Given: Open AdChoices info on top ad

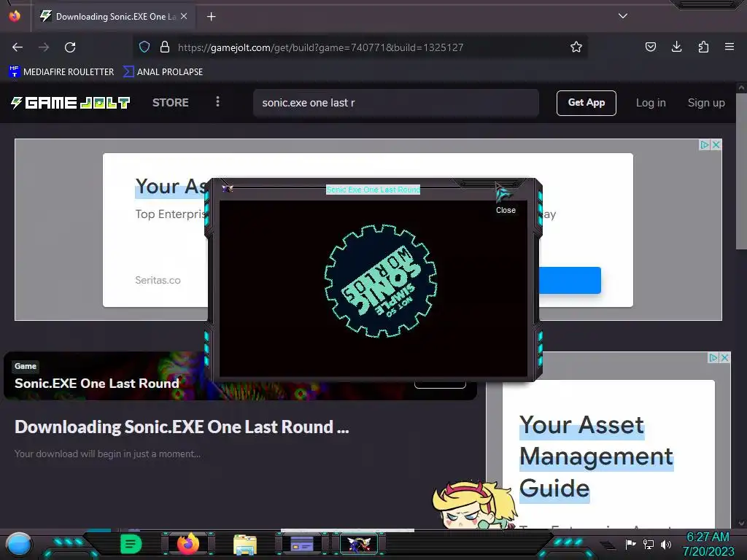Looking at the screenshot, I should 705,145.
